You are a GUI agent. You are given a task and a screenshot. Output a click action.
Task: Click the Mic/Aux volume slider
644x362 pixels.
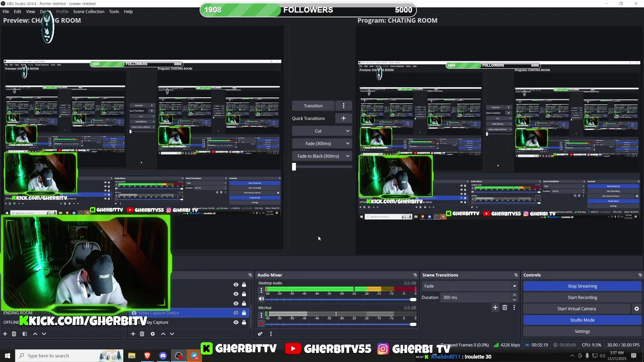click(341, 324)
